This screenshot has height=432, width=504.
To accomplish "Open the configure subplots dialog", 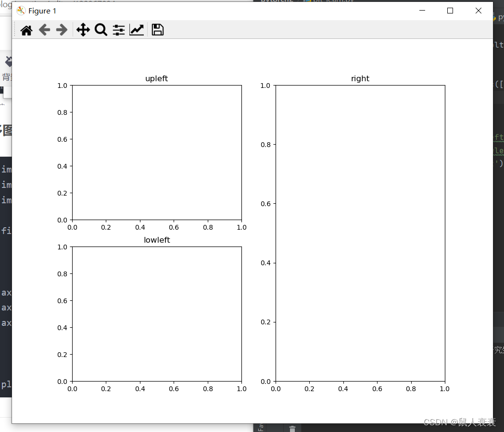I will click(x=118, y=30).
